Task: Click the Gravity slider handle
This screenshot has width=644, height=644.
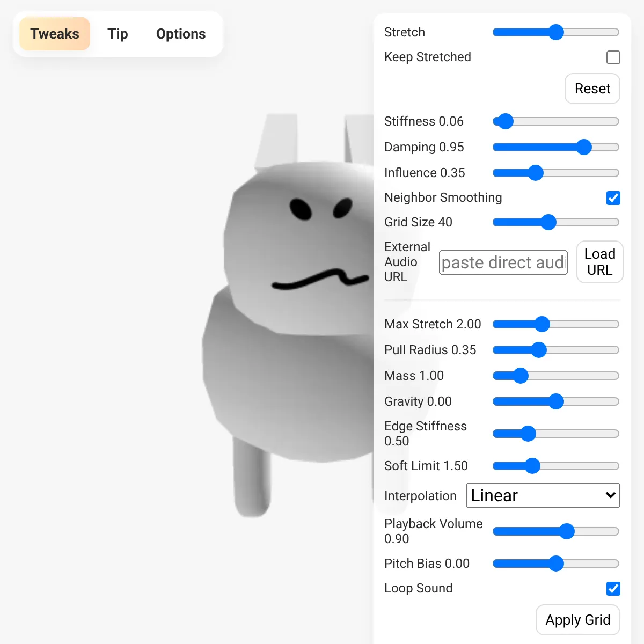Action: (x=557, y=401)
